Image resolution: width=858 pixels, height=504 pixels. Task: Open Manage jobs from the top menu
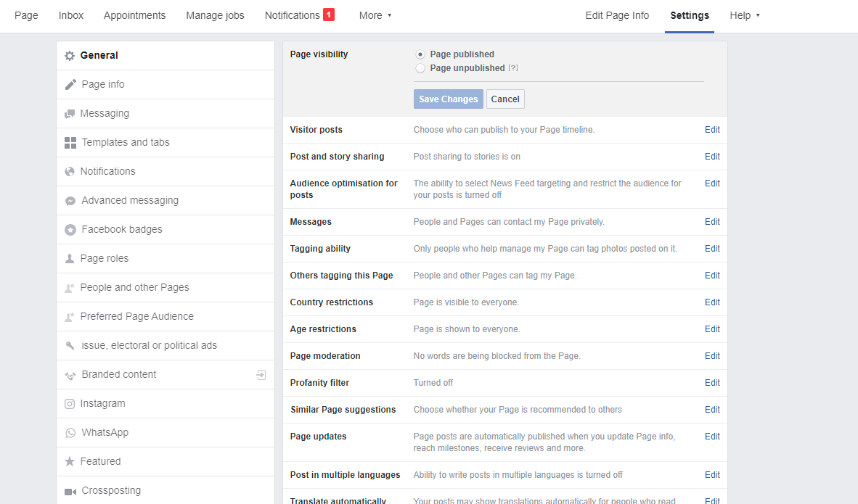pyautogui.click(x=215, y=15)
